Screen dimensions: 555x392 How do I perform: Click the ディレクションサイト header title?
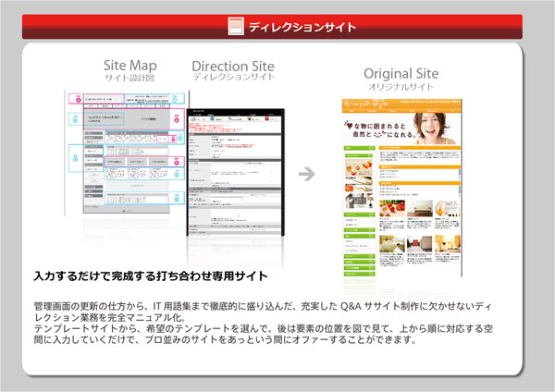[302, 27]
